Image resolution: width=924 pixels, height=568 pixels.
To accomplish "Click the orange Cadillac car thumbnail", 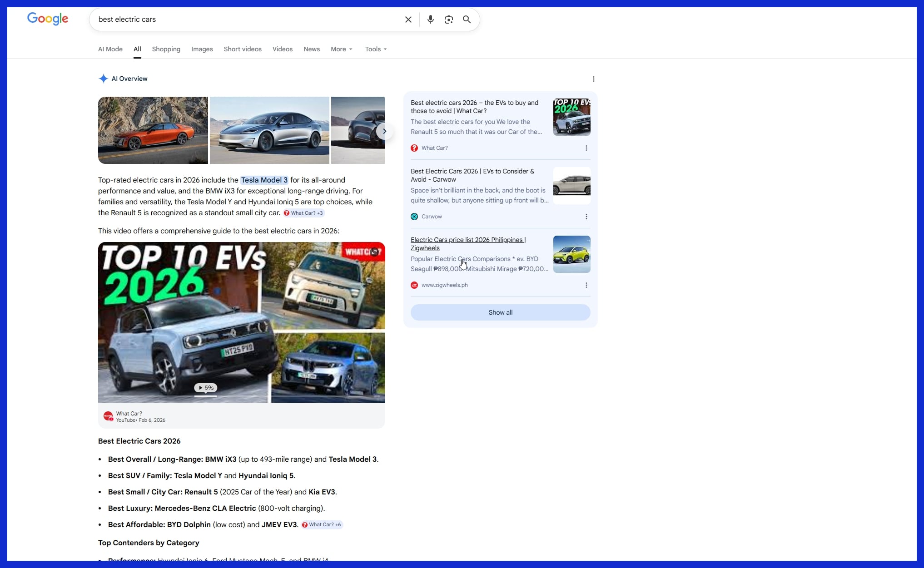I will pyautogui.click(x=153, y=130).
